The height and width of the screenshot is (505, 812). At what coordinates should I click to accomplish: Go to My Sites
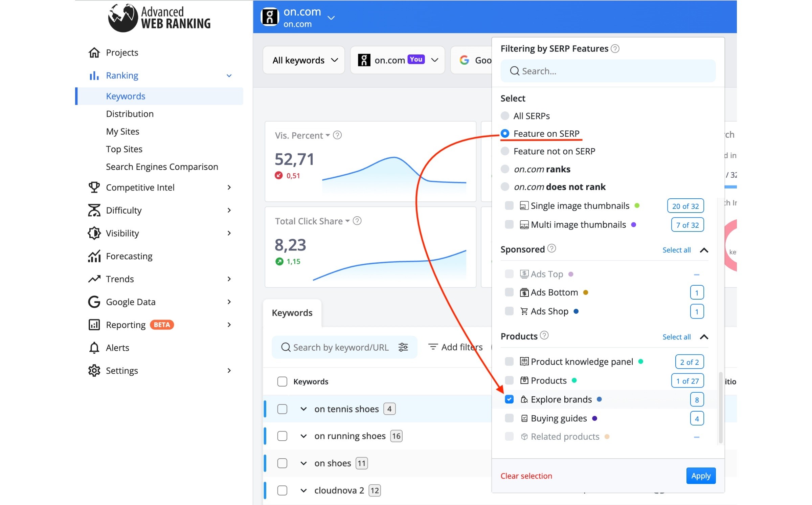(x=122, y=131)
